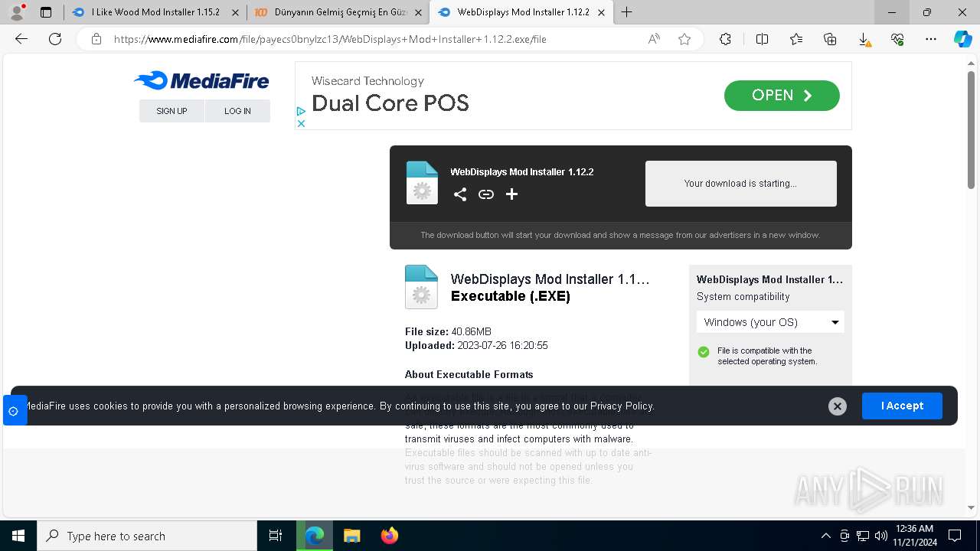The height and width of the screenshot is (551, 980).
Task: Click the ad info triangle icon
Action: pos(301,112)
